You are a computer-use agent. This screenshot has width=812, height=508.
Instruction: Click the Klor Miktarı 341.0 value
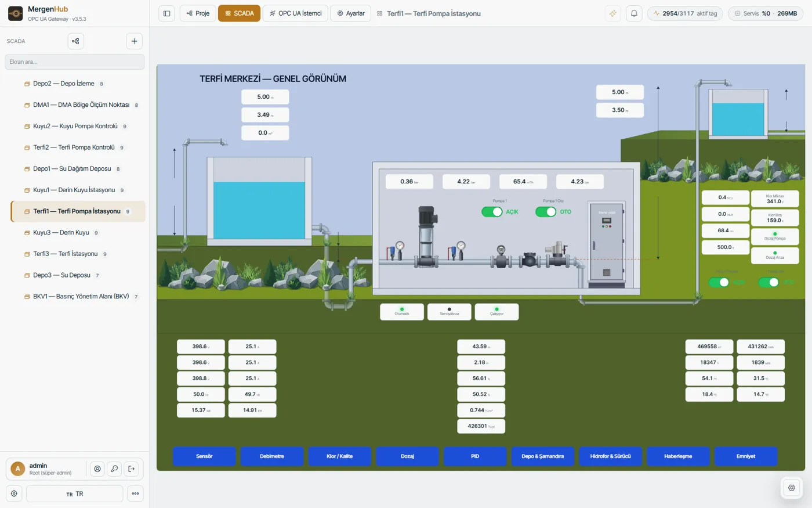pyautogui.click(x=775, y=199)
